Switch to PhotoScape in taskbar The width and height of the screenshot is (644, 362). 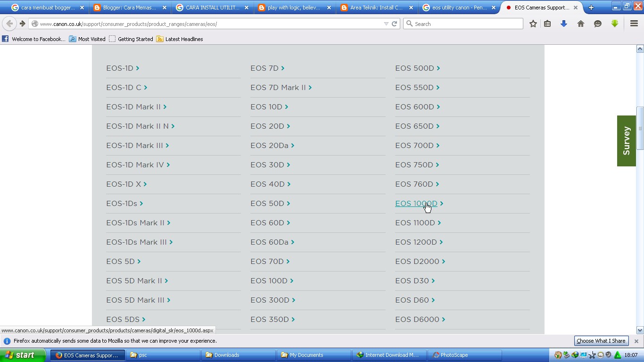click(x=465, y=355)
